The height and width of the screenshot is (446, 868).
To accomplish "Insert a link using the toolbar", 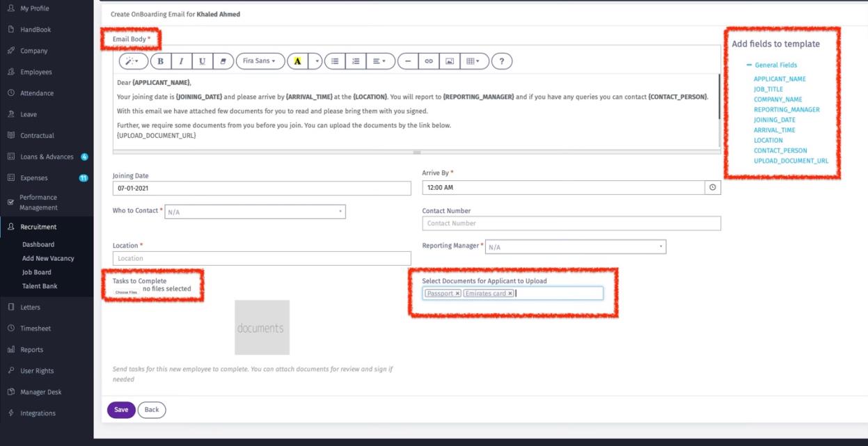I will 429,61.
